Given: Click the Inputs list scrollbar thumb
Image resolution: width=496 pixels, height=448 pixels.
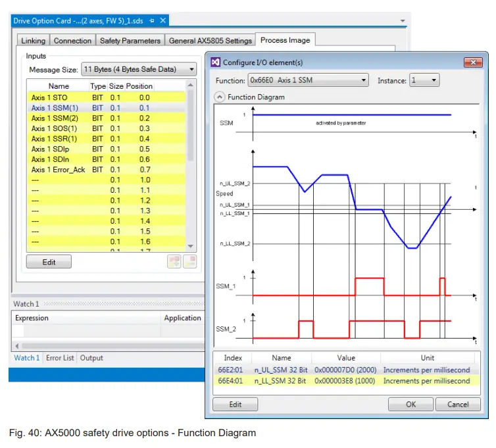Looking at the screenshot, I should point(190,125).
